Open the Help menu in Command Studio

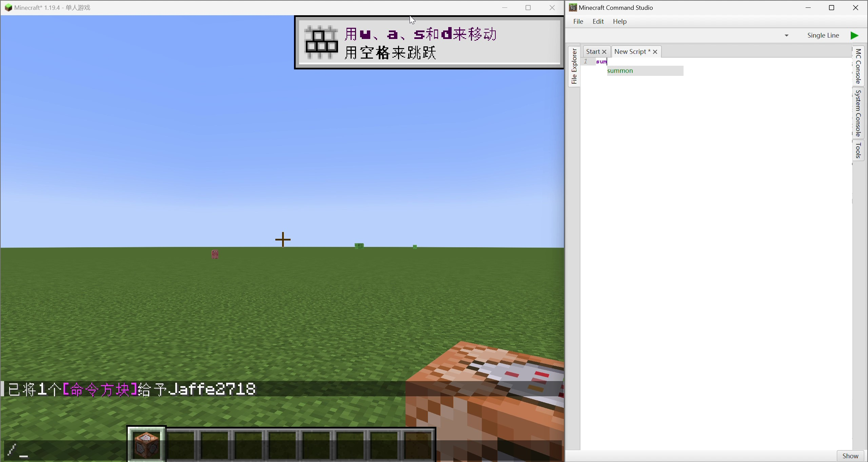coord(620,21)
